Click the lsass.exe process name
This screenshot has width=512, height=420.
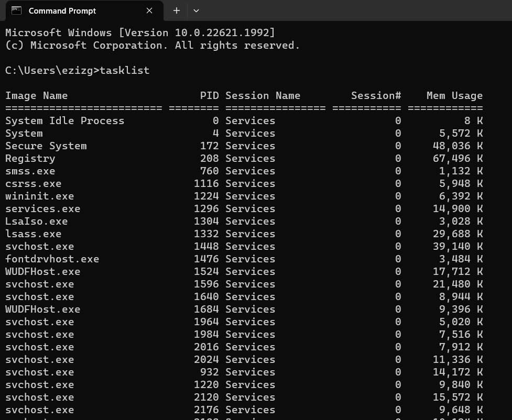pyautogui.click(x=34, y=234)
